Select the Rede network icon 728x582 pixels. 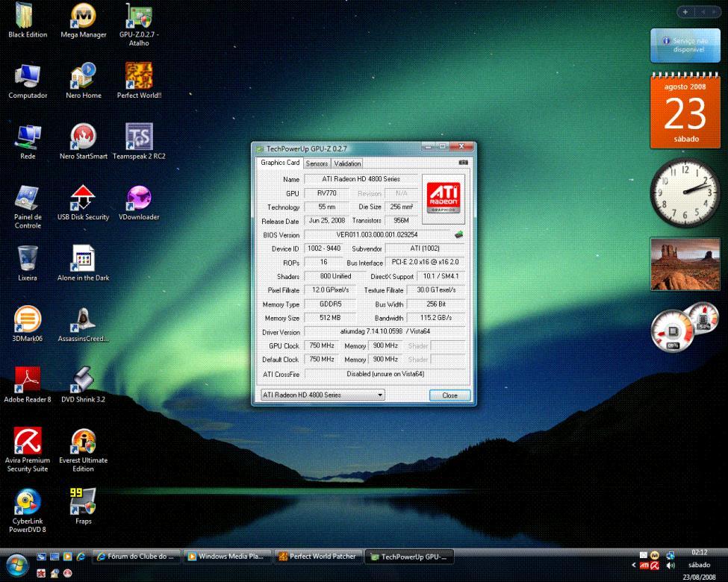click(x=28, y=143)
